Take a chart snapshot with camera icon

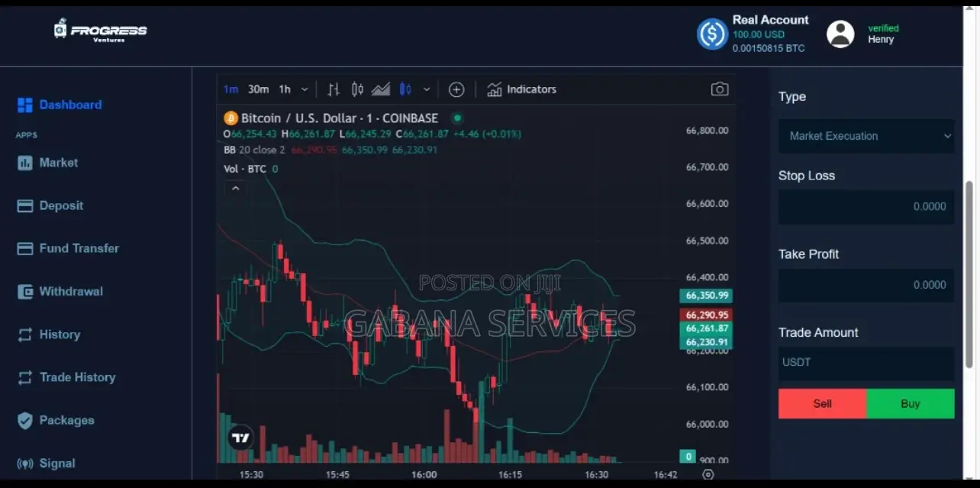[x=720, y=89]
